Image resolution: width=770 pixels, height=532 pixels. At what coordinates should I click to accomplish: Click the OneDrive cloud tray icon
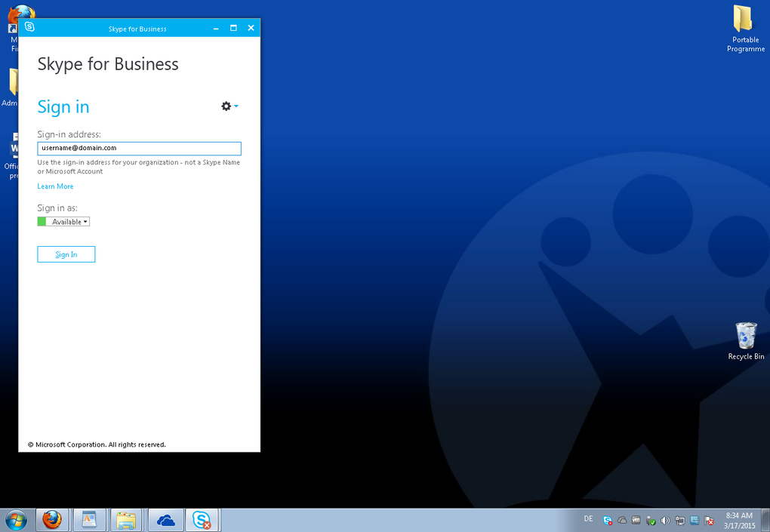[622, 520]
